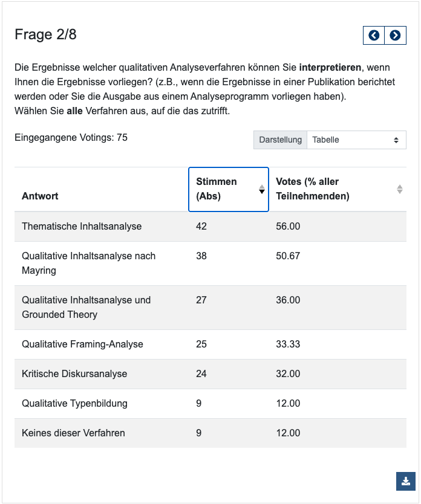The height and width of the screenshot is (504, 421).
Task: Click the Darstellung label
Action: [x=280, y=140]
